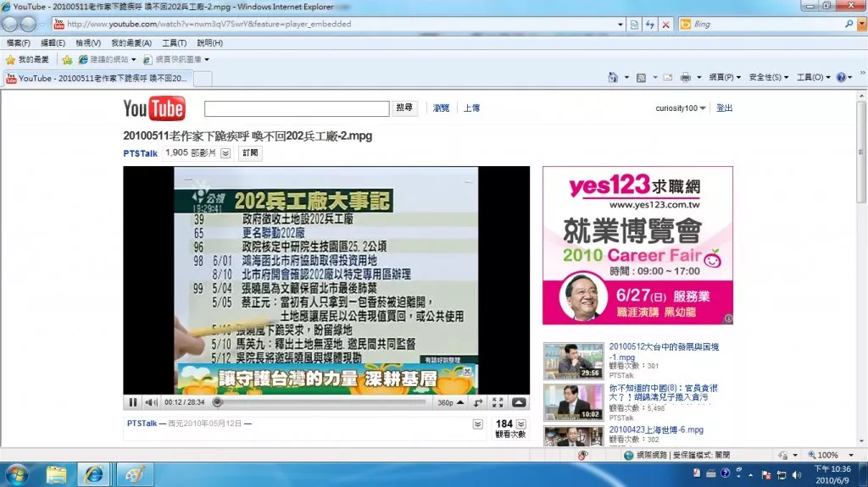This screenshot has width=868, height=487.
Task: Open the 上傳 upload link
Action: point(471,108)
